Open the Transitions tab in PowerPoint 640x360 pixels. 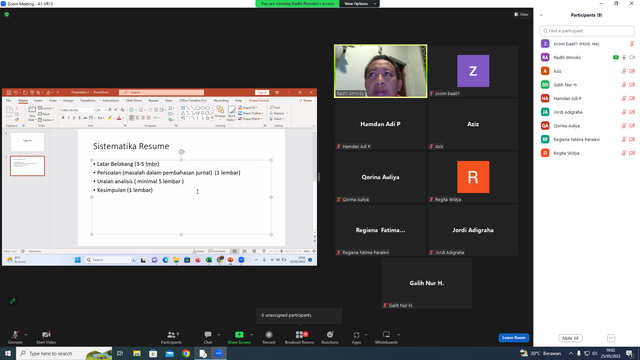click(87, 100)
